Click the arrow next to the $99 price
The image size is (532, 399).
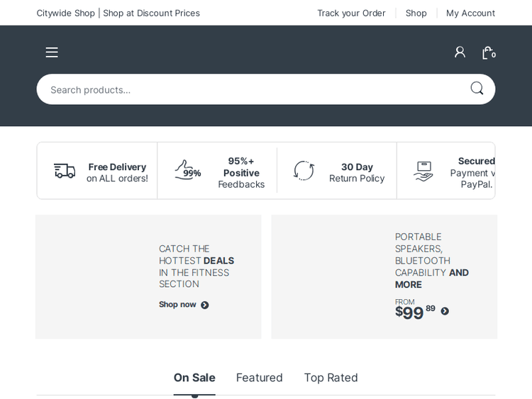(x=445, y=311)
